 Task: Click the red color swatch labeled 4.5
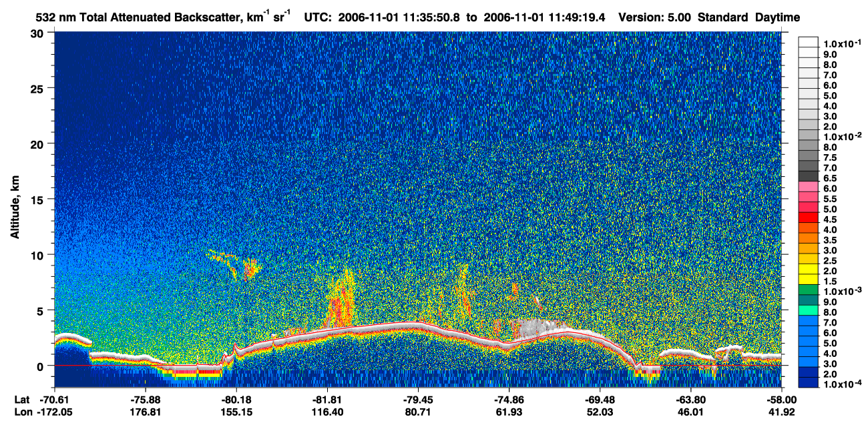808,218
